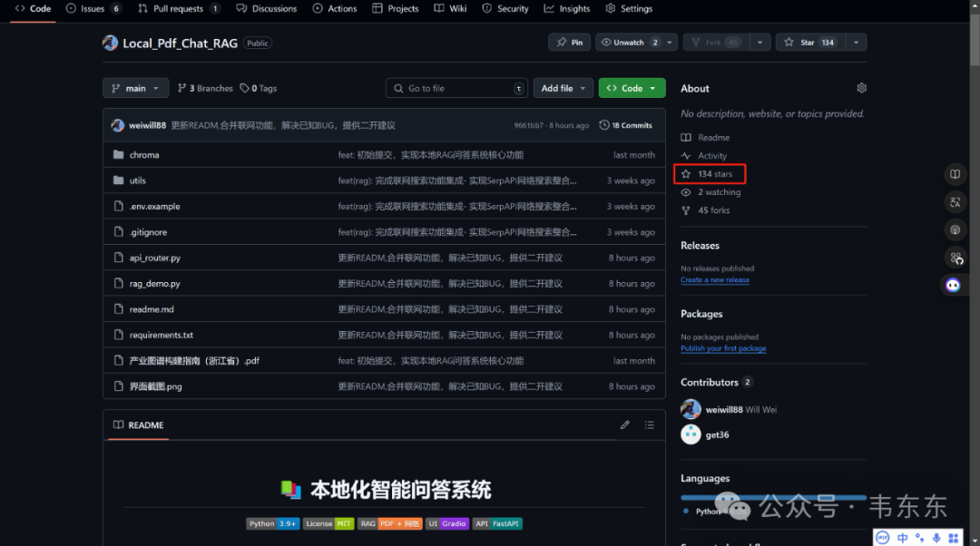
Task: Open the 界面截图.png file
Action: (x=156, y=386)
